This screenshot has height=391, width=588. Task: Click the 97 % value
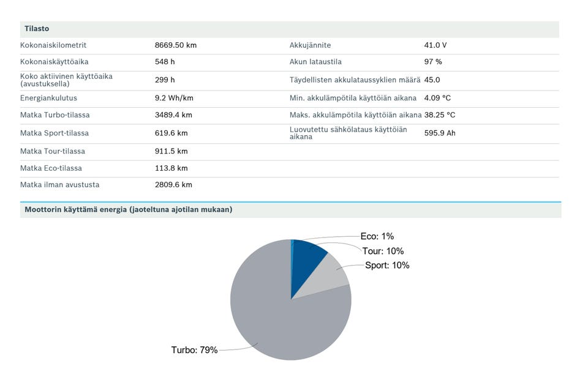point(433,62)
